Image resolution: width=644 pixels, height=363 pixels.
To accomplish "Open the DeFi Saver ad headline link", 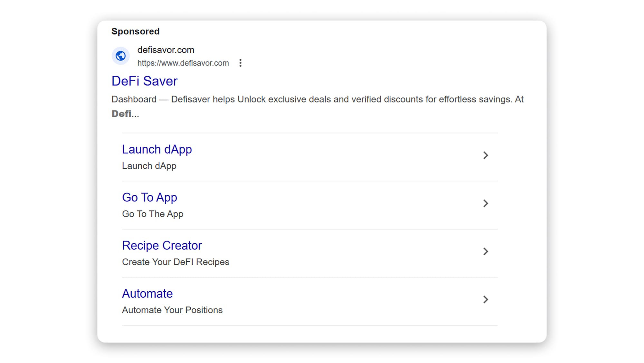I will [x=144, y=81].
